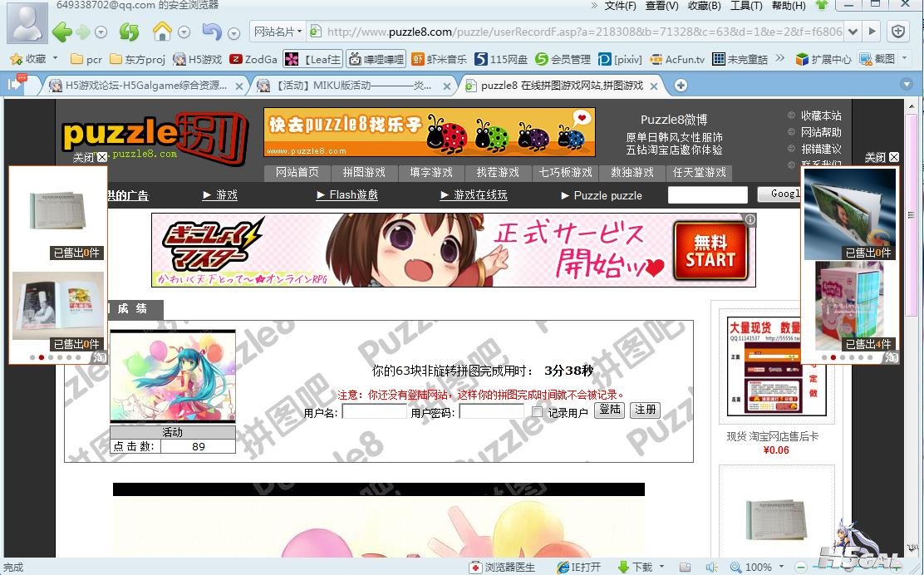This screenshot has height=575, width=924.
Task: Close the left floating ad with 关闭
Action: click(x=90, y=157)
